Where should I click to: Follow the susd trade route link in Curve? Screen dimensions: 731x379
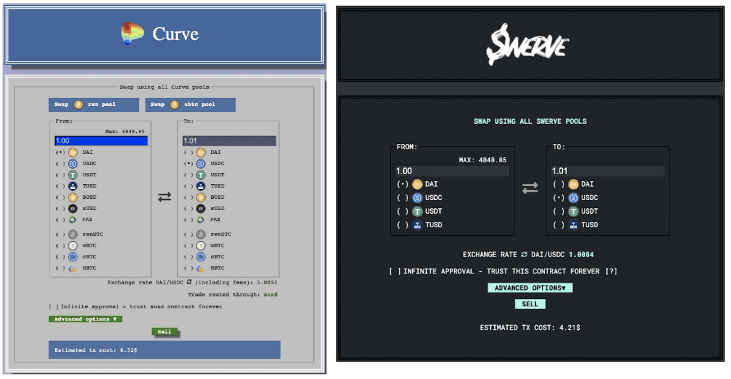[270, 295]
